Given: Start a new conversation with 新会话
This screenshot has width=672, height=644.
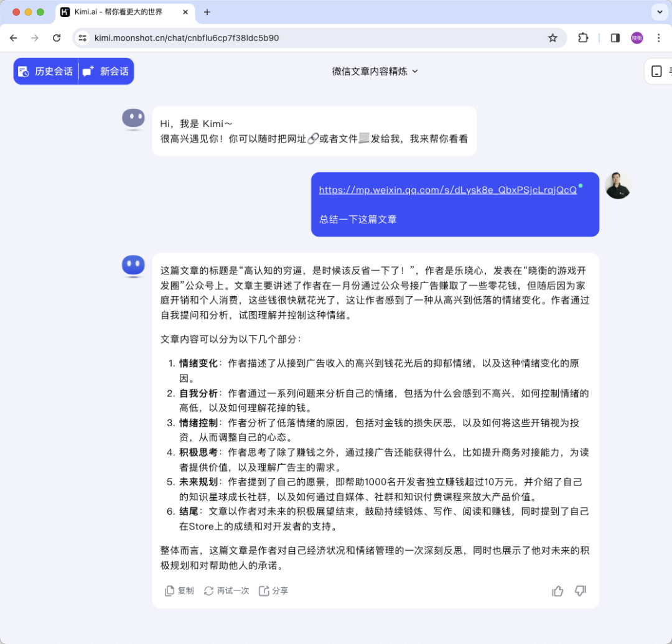Looking at the screenshot, I should 106,71.
